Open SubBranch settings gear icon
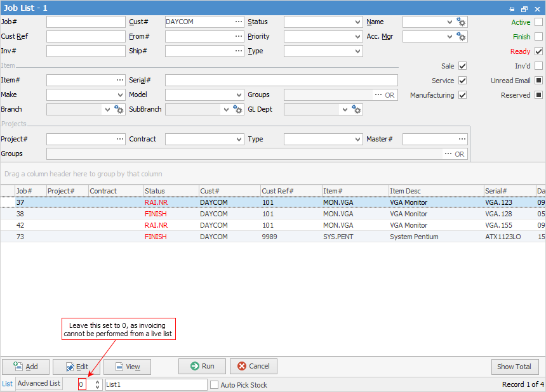 (x=237, y=110)
